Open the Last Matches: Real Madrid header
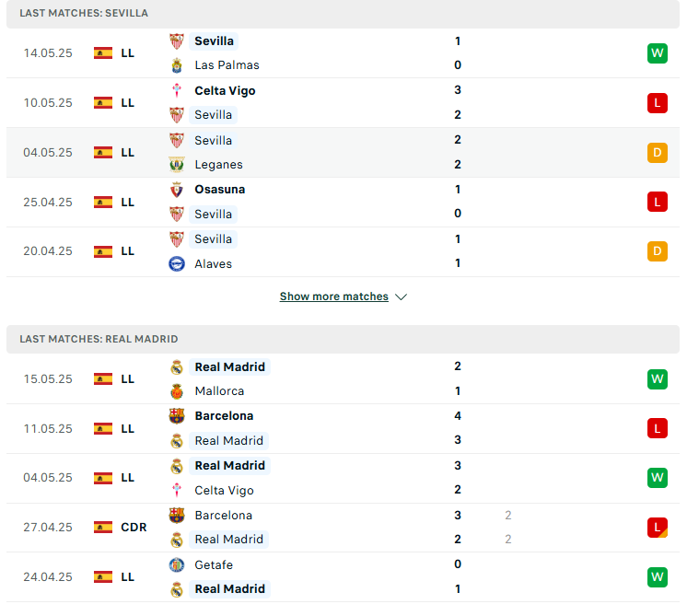The height and width of the screenshot is (616, 687). coord(343,339)
